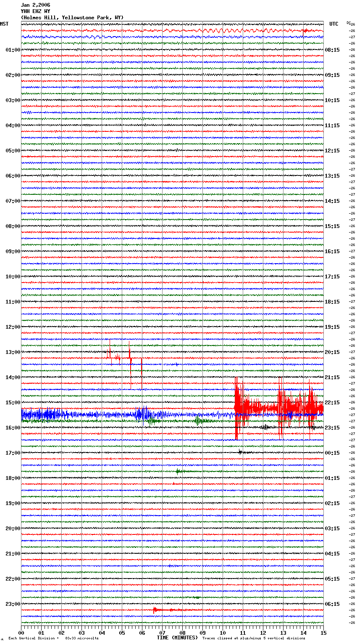Screen dimensions: 357x644
Task: Click the red spike cluster on the 13:00 trace
Action: [124, 359]
